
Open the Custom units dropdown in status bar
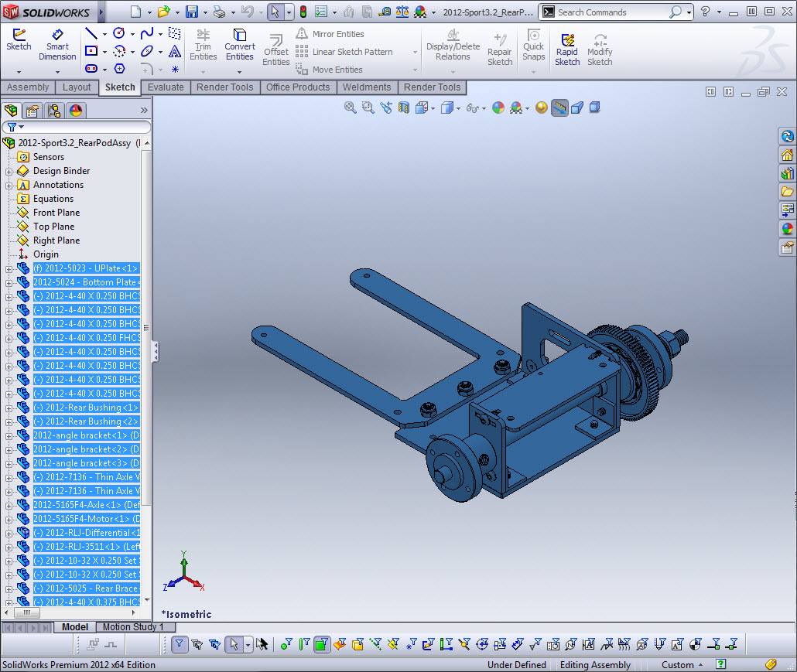coord(682,665)
